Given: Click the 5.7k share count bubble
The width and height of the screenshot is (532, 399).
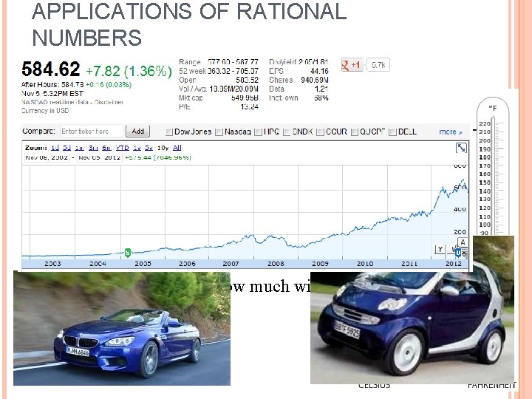Looking at the screenshot, I should (x=378, y=65).
